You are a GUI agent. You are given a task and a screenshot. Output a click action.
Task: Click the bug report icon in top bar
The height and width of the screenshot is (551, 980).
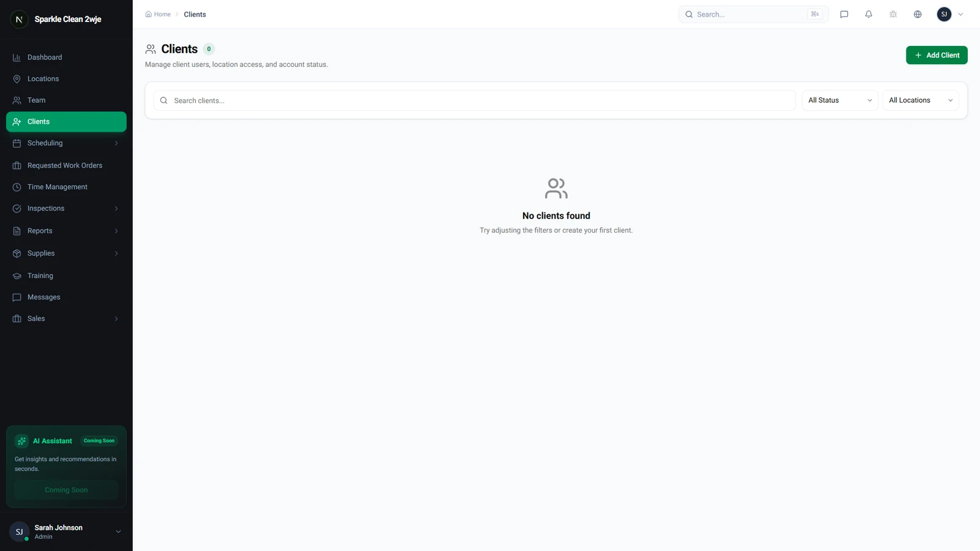893,14
